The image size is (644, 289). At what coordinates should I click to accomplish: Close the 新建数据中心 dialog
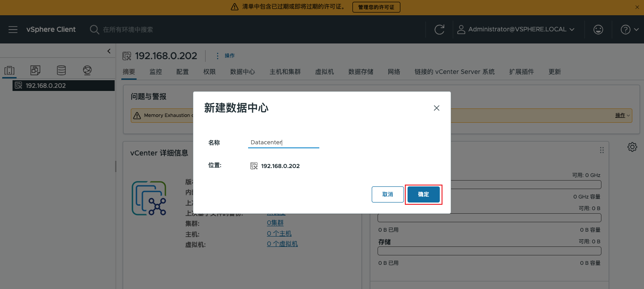[437, 108]
